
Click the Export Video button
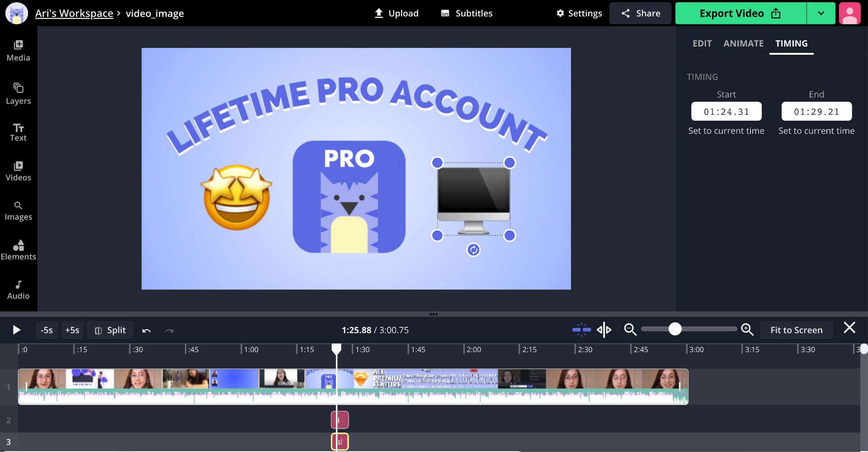pos(740,13)
